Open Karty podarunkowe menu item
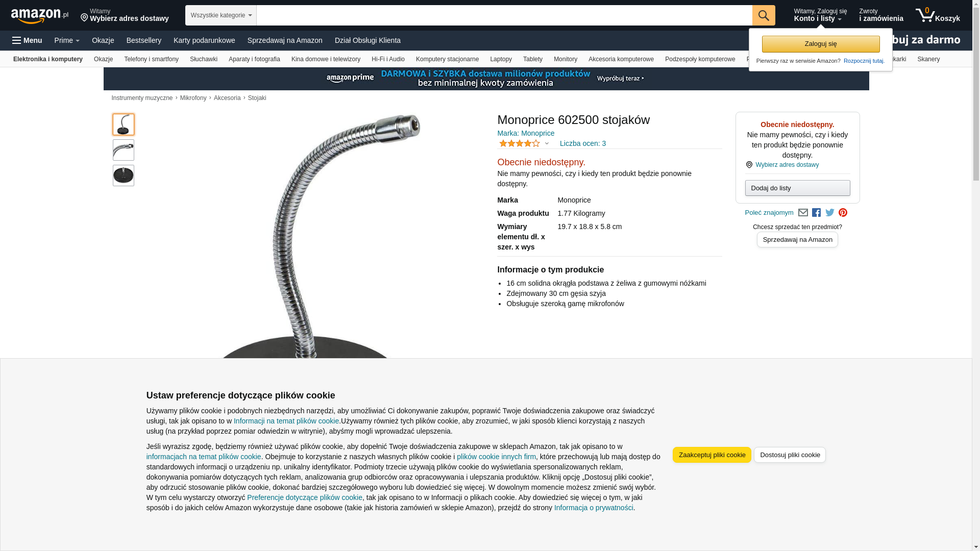Viewport: 980px width, 551px height. 204,40
